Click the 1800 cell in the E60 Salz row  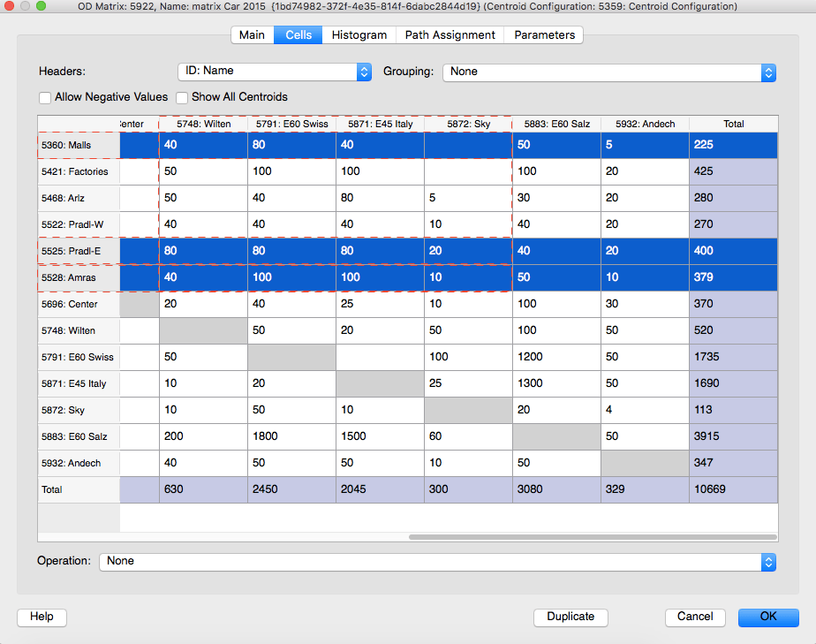[291, 436]
